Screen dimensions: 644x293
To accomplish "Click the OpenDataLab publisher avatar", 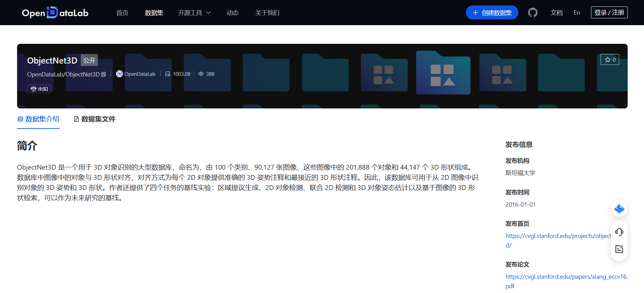I will click(x=119, y=74).
